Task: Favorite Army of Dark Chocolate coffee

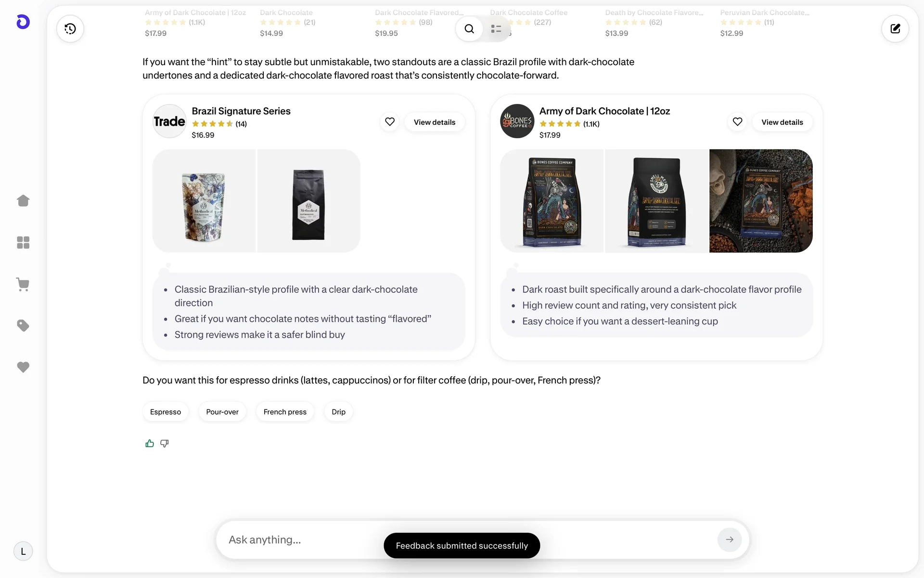Action: click(737, 122)
